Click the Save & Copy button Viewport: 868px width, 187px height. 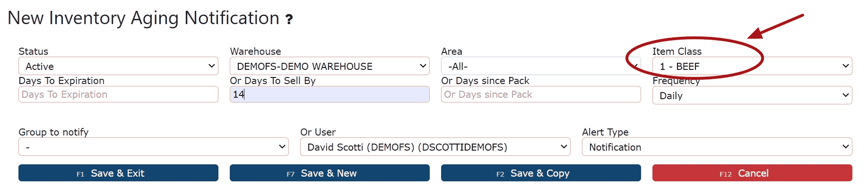541,173
